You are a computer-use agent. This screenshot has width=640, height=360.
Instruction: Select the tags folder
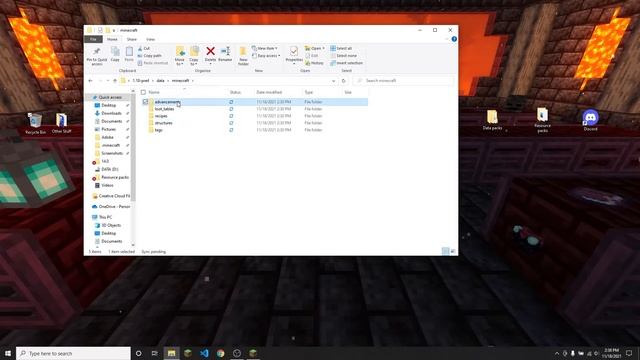coord(159,130)
